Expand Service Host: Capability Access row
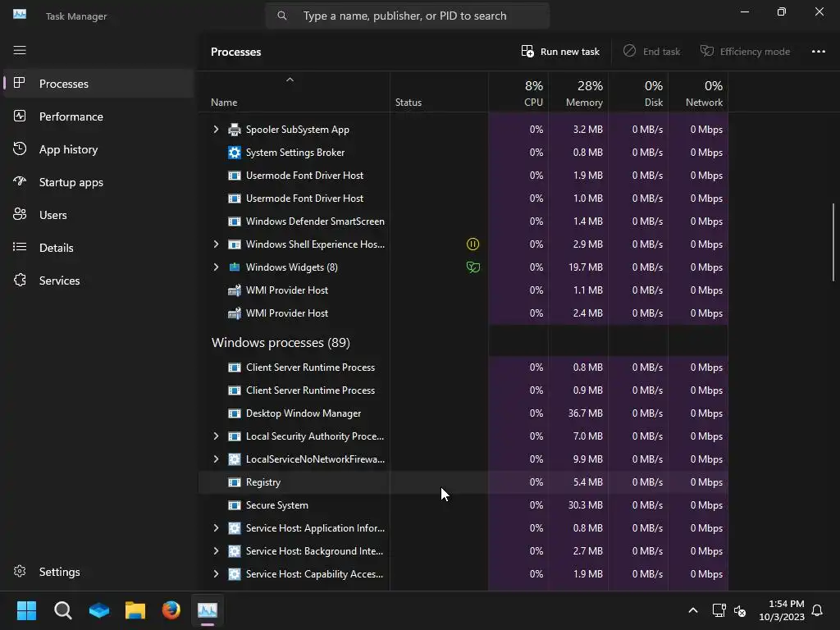 (x=216, y=574)
